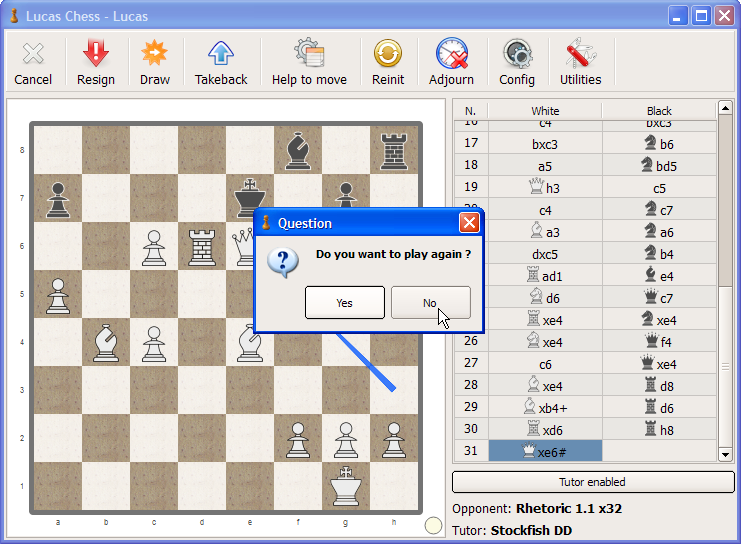Click the move list scroll-down arrow
This screenshot has height=544, width=741.
tap(725, 455)
